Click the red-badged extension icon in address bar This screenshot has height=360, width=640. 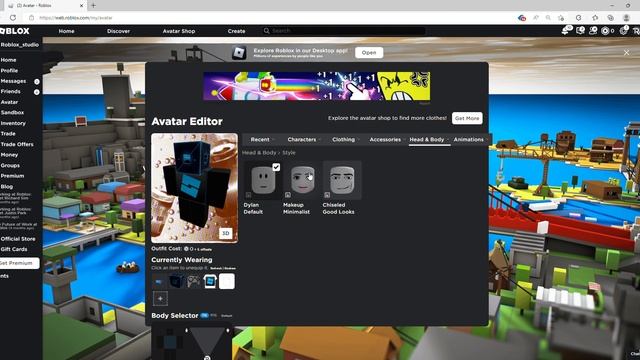coord(522,18)
